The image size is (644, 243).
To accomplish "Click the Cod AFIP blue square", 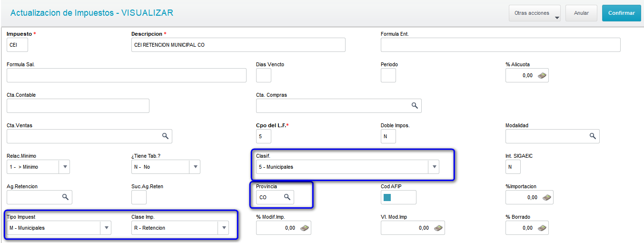I will pyautogui.click(x=387, y=197).
